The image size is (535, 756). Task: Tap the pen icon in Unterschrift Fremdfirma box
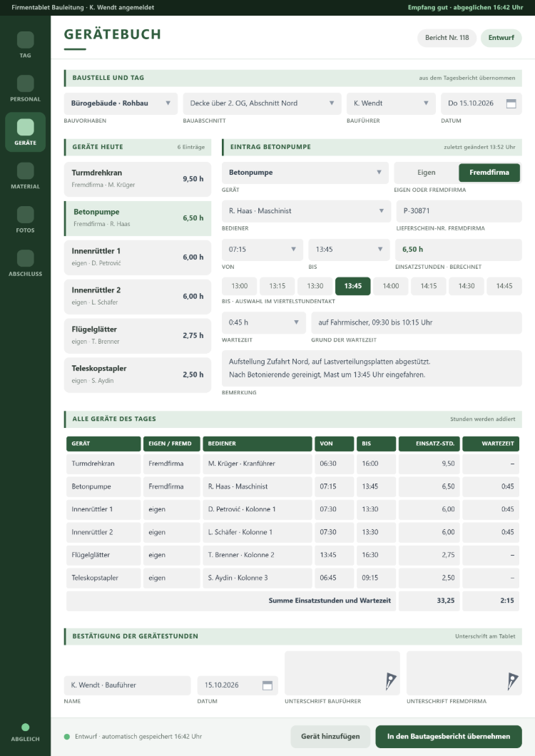coord(512,681)
